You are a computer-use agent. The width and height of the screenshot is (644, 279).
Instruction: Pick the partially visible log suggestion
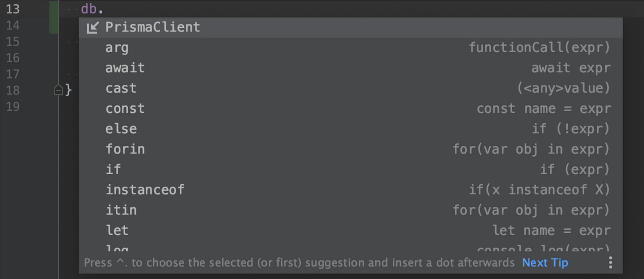[351, 246]
